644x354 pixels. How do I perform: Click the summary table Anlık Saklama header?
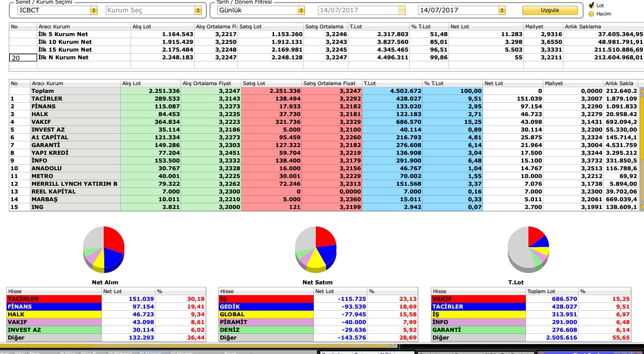pyautogui.click(x=603, y=26)
